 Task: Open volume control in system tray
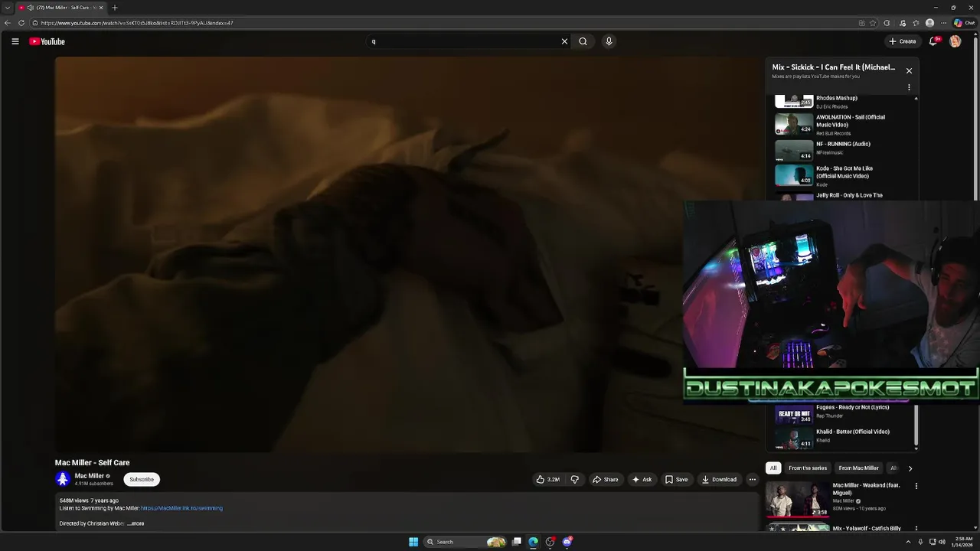point(942,542)
